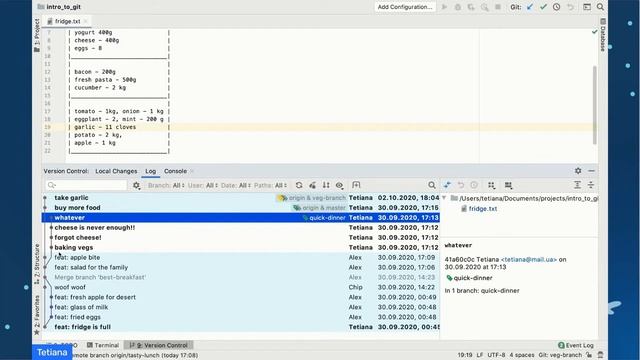The width and height of the screenshot is (640, 360).
Task: Click Git update project arrow icon
Action: coord(530,7)
